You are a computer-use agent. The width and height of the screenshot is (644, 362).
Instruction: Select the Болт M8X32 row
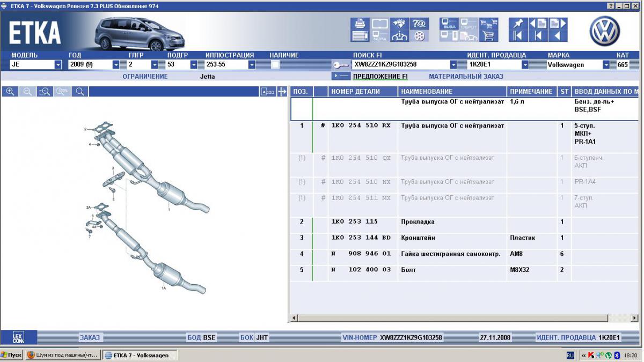(x=465, y=274)
